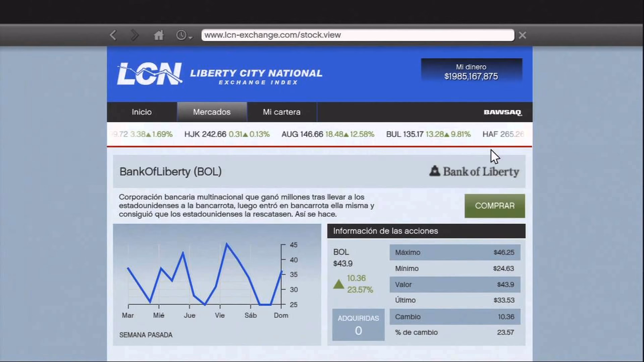
Task: Click the green up-arrow change indicator
Action: coord(339,284)
